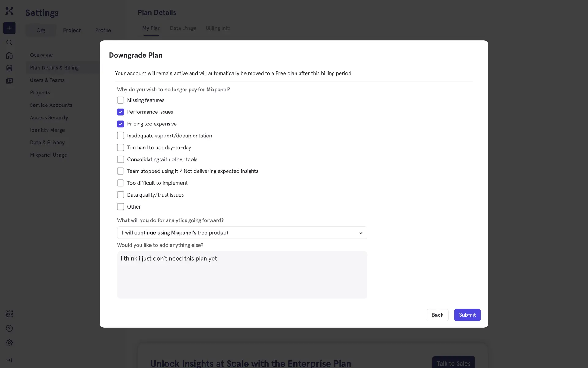Expand the sidebar with arrow icon
Viewport: 588px width, 368px height.
9,360
